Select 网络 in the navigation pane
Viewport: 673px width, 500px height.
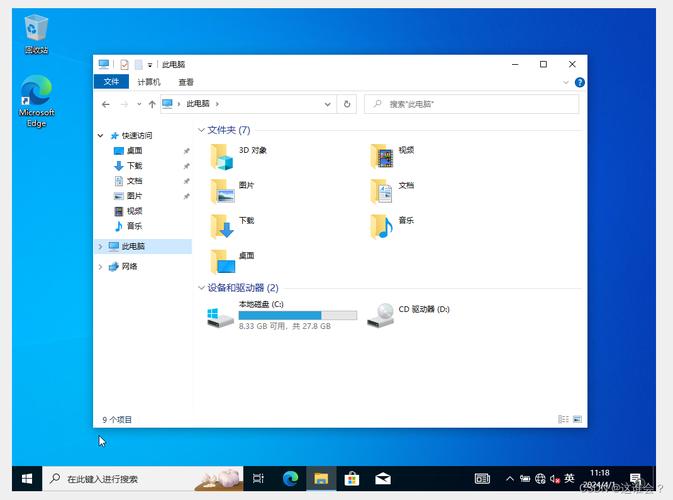[129, 267]
